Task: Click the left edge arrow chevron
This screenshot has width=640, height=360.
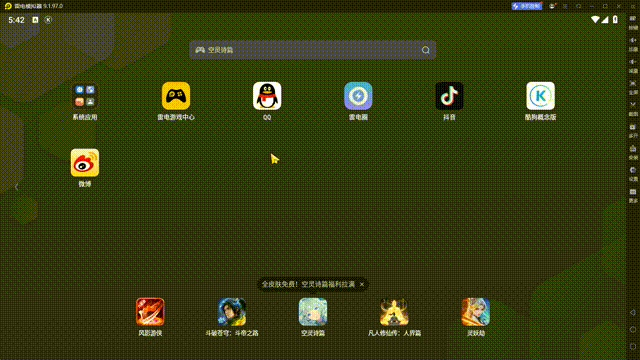Action: tap(16, 187)
